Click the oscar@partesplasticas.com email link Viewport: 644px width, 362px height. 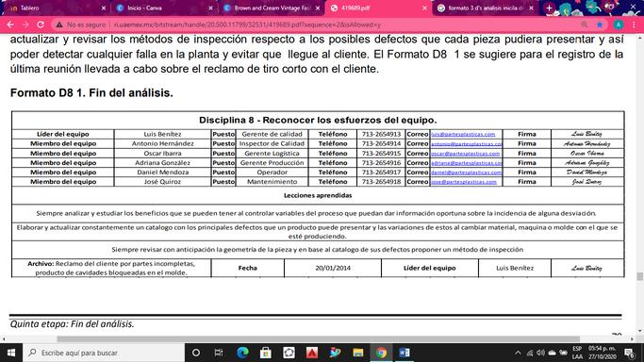tap(466, 154)
